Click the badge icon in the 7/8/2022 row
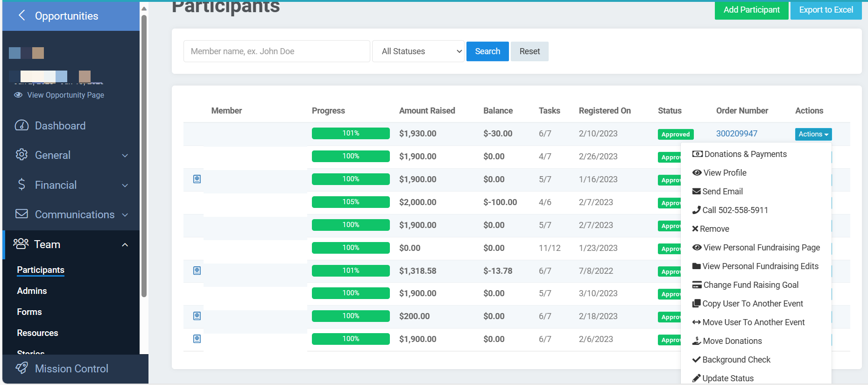Screen dimensions: 868x385 point(197,271)
